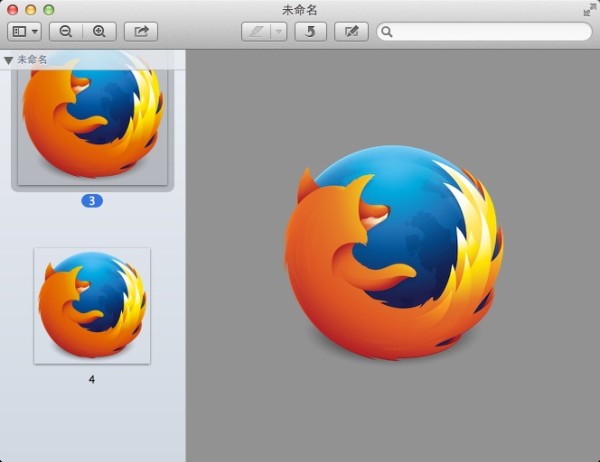Open the Share button in toolbar
Image resolution: width=600 pixels, height=462 pixels.
click(141, 31)
